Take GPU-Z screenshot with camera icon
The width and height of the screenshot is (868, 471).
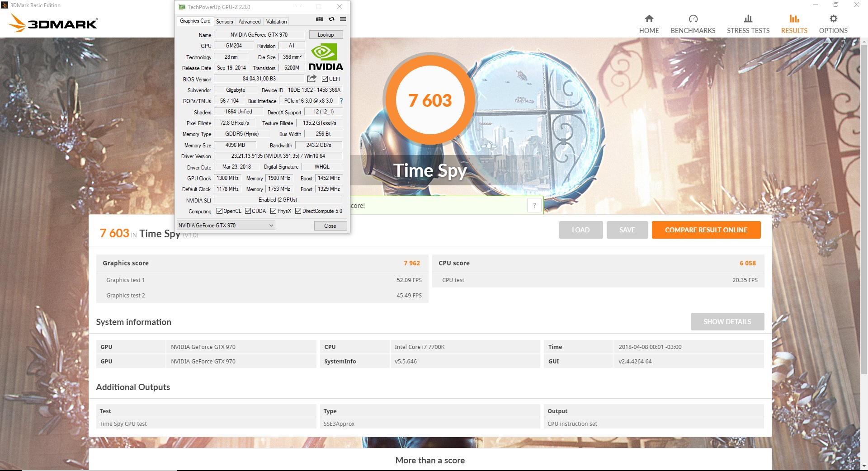point(320,19)
